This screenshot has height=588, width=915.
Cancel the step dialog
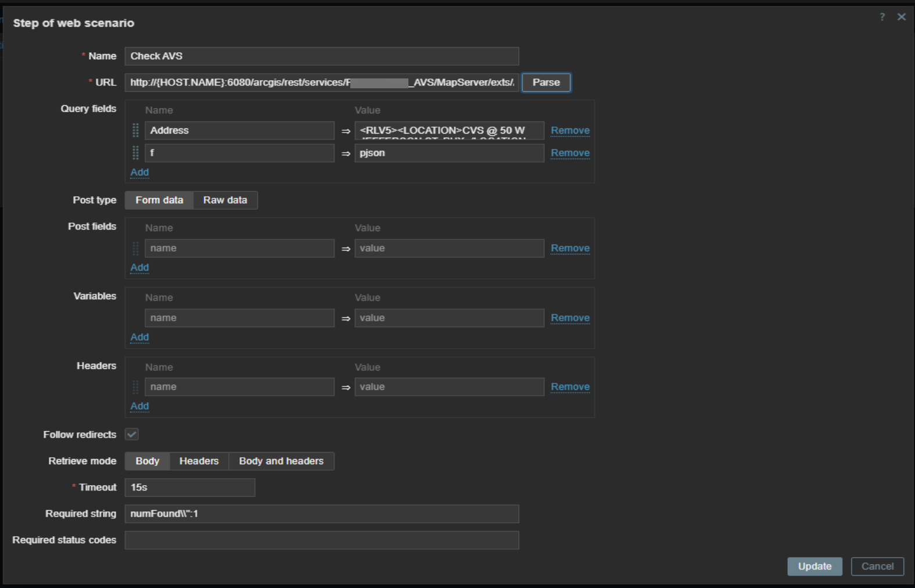pyautogui.click(x=877, y=567)
